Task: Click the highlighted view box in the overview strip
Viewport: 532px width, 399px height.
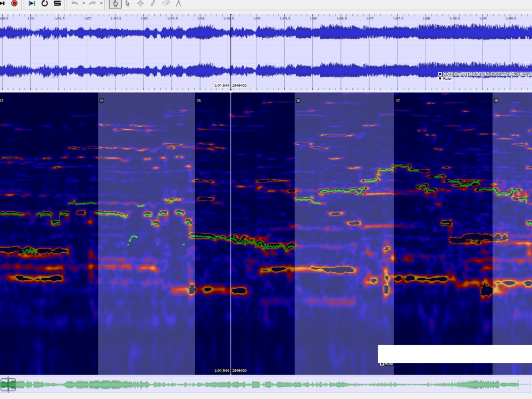Action: [8, 385]
